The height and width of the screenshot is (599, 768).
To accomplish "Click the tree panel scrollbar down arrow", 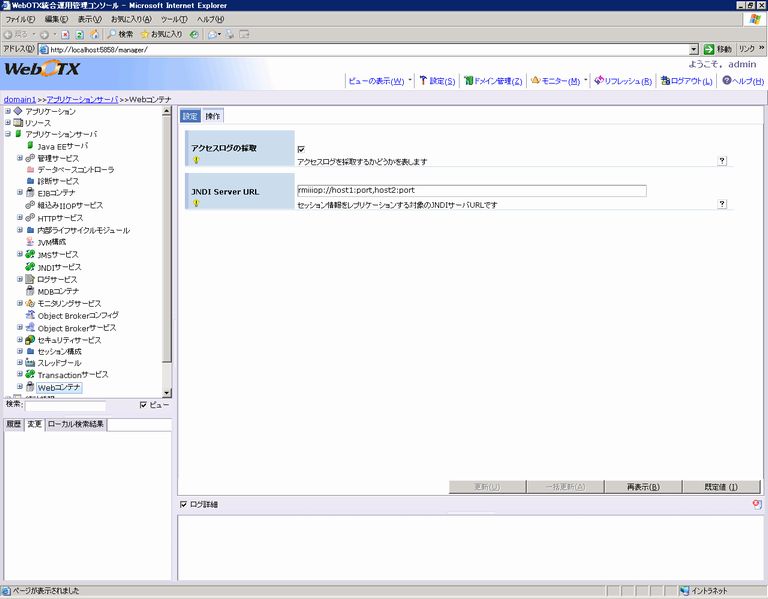I will (x=168, y=394).
